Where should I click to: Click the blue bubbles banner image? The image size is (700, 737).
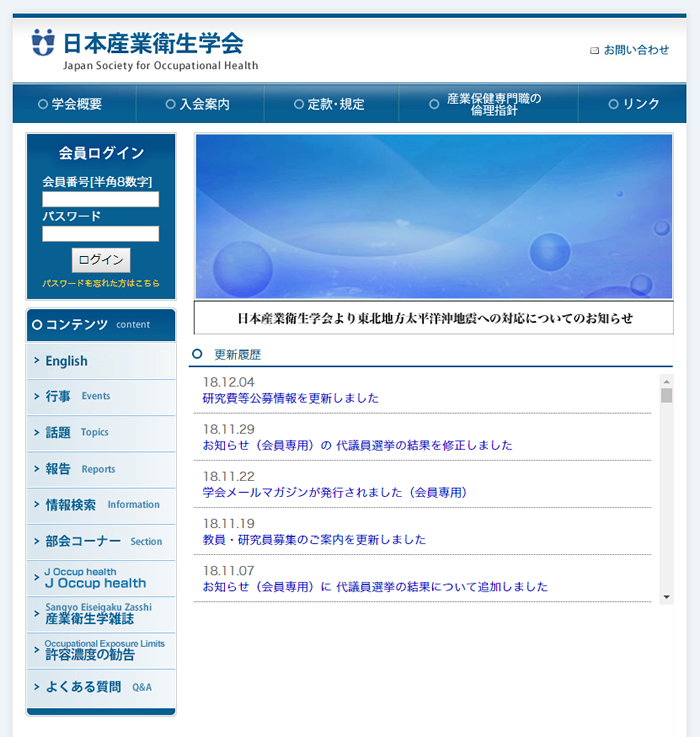coord(434,216)
